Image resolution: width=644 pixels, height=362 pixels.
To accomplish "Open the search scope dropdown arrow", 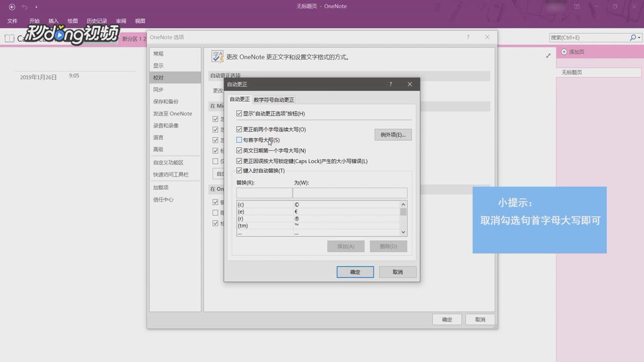I will (639, 38).
